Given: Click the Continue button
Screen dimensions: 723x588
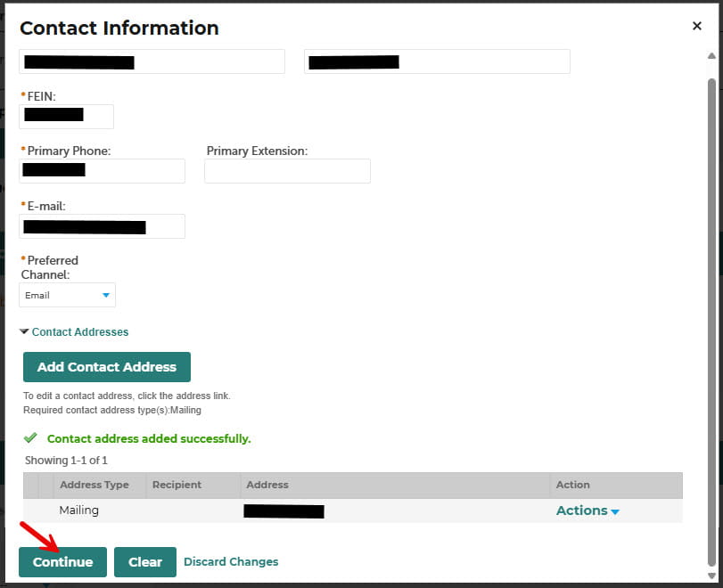Looking at the screenshot, I should [x=62, y=562].
